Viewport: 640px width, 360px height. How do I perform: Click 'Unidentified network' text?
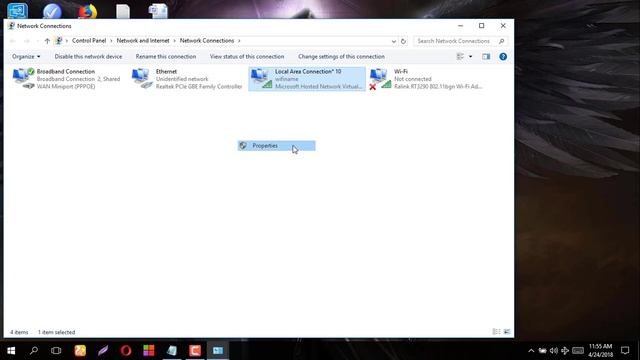[x=182, y=79]
